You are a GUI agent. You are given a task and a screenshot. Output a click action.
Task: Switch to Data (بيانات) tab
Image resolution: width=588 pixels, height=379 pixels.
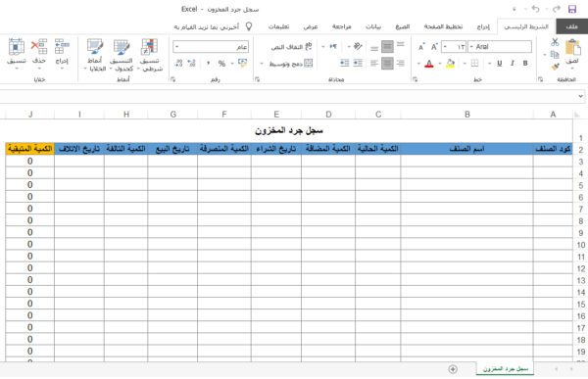373,26
